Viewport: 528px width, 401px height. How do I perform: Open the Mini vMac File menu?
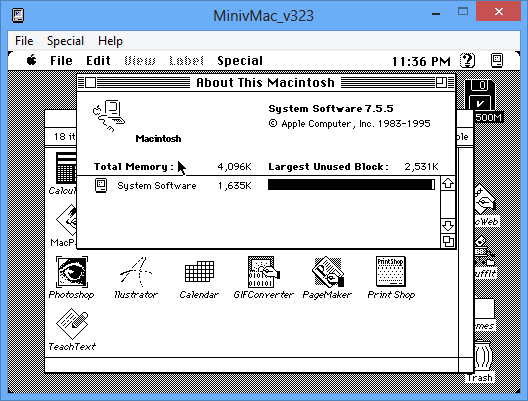[24, 41]
